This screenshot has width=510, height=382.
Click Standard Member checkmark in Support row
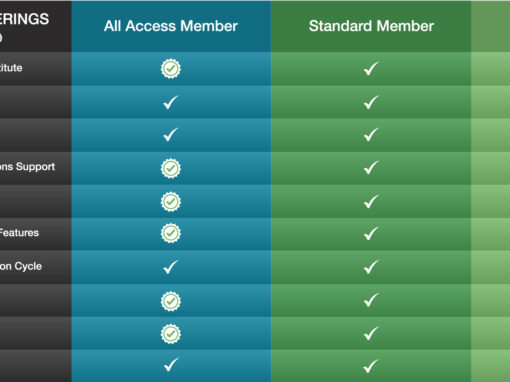(x=371, y=167)
